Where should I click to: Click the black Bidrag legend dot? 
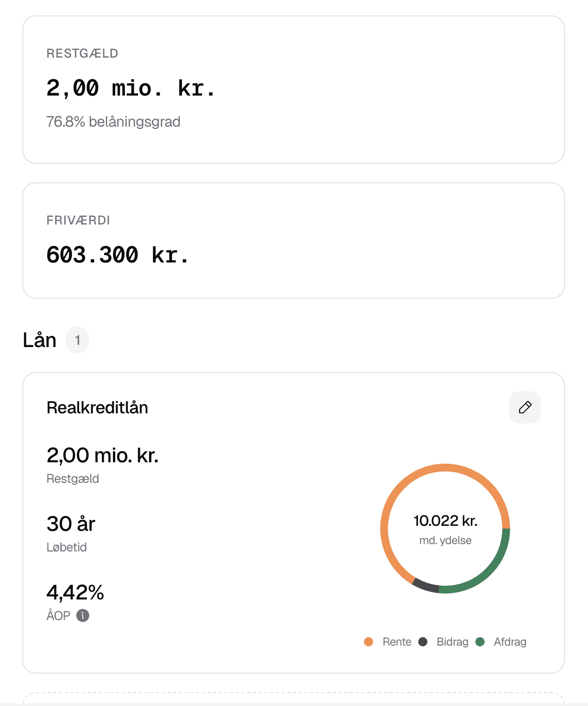click(423, 642)
